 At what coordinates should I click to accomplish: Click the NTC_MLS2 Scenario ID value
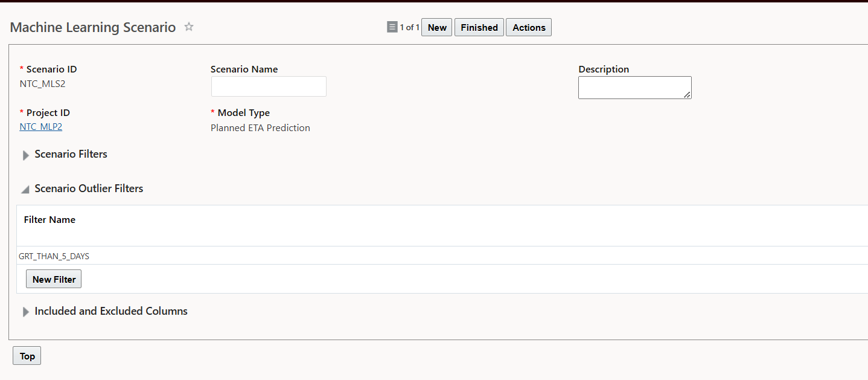[x=42, y=83]
